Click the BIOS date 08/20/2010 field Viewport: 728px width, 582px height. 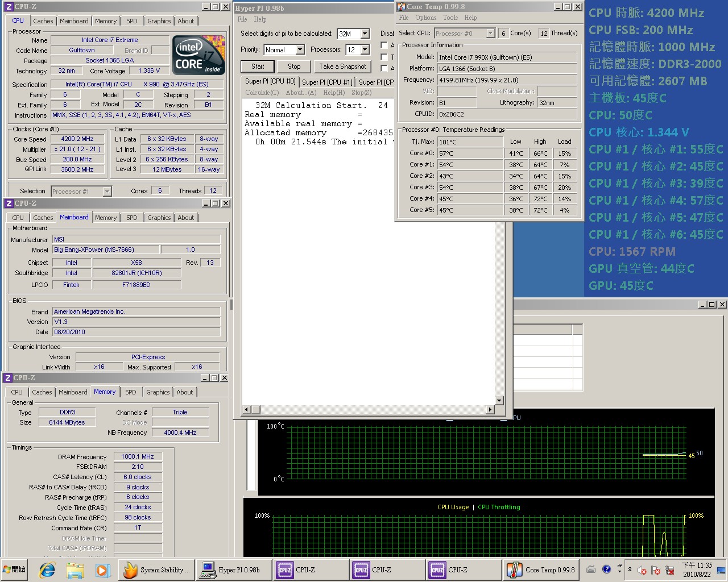click(136, 332)
